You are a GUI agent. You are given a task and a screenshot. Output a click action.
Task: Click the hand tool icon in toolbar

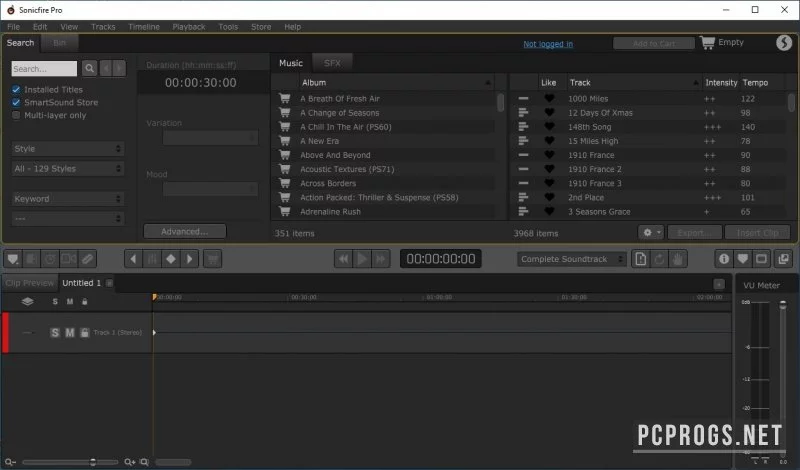678,259
